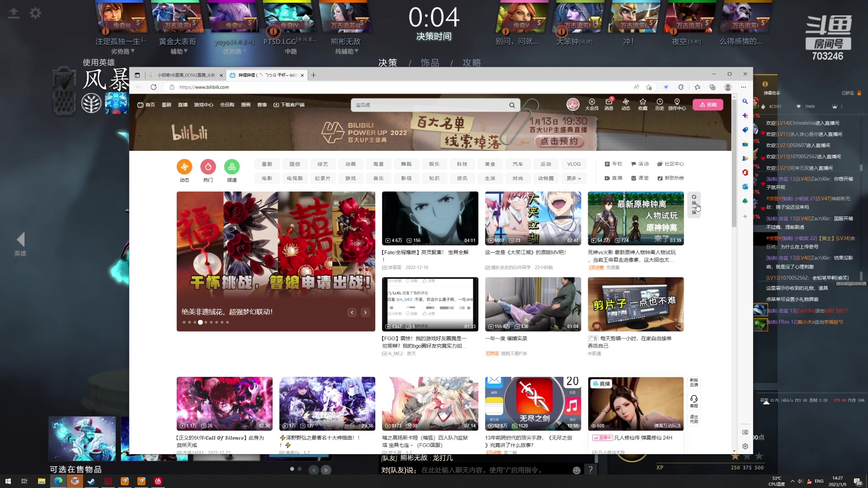Screen dimensions: 868x488
Task: Open 动态 icon in bilibili top bar
Action: coord(626,104)
